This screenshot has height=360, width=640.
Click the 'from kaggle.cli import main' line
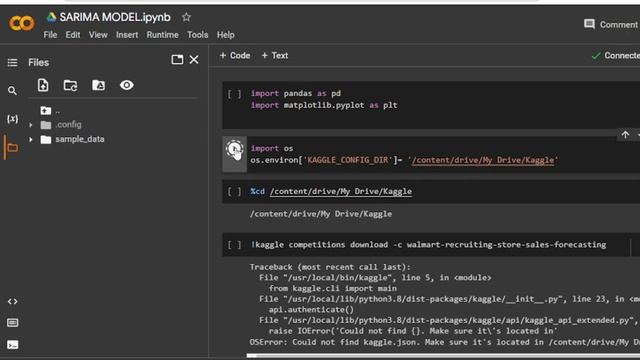point(332,288)
